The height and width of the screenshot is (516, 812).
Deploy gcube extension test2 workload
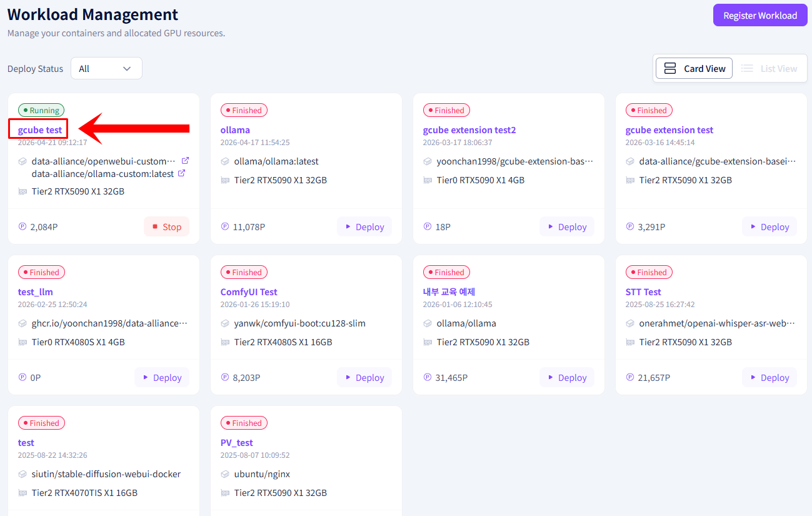(x=567, y=226)
